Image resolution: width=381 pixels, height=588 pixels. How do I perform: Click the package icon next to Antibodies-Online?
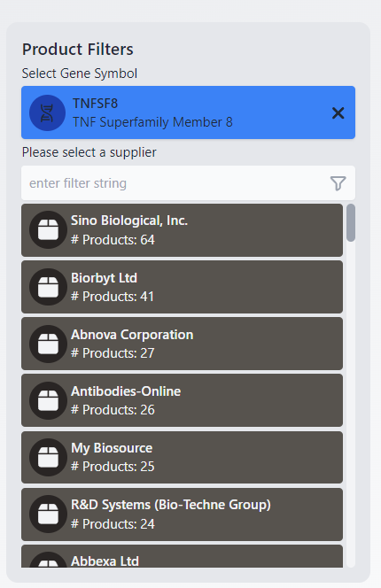[48, 400]
